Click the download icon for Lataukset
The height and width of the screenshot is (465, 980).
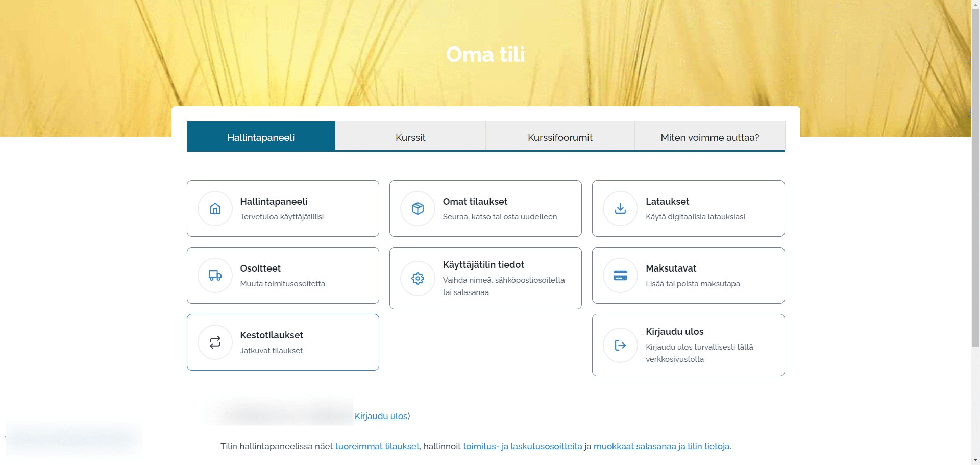pyautogui.click(x=620, y=209)
